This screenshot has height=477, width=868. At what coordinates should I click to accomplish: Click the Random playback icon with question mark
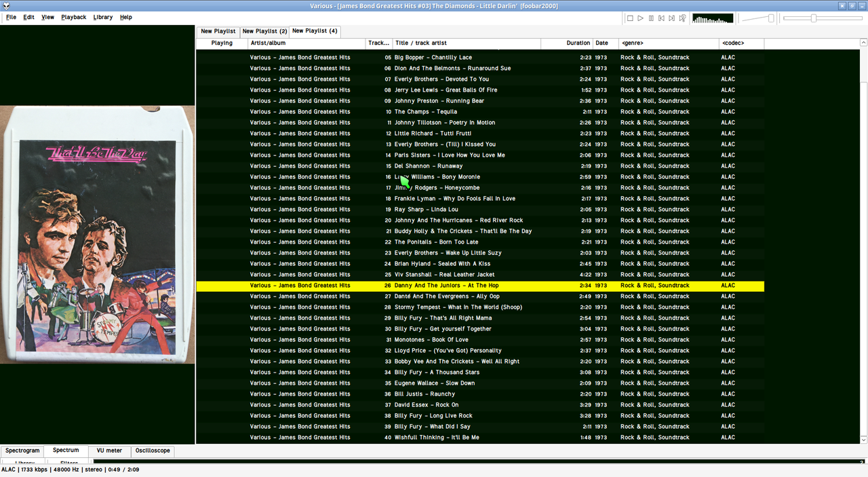(683, 18)
